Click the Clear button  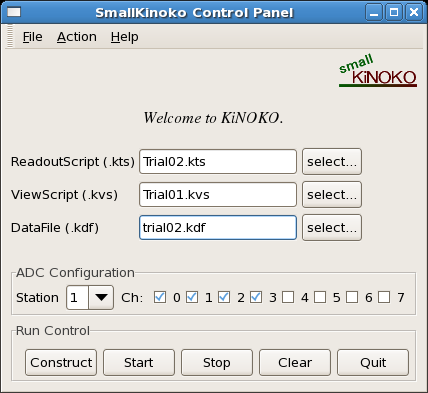pos(295,362)
